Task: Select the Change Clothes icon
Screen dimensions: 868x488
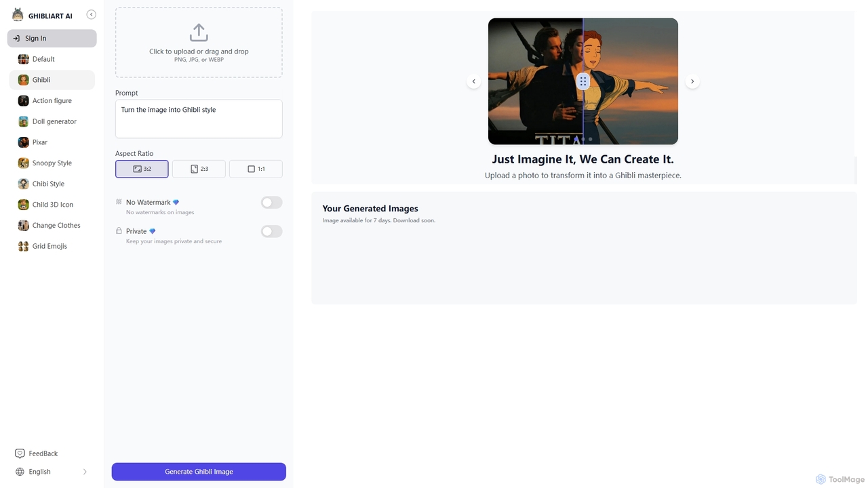Action: (23, 226)
